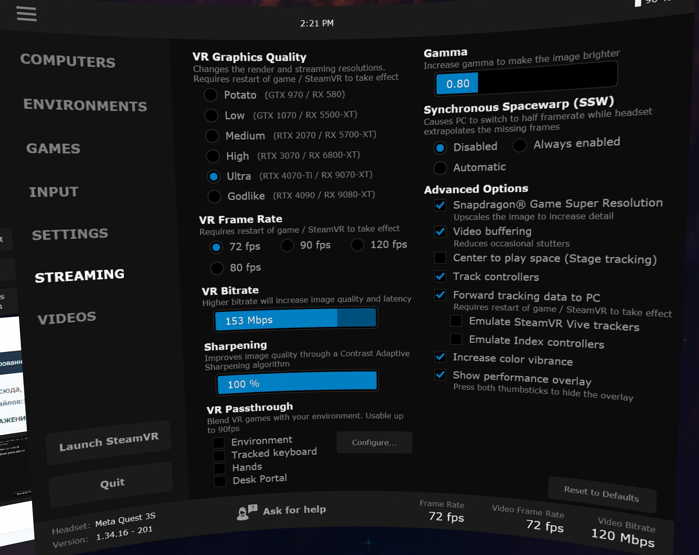
Task: Click the Reset to Defaults button
Action: [x=601, y=494]
